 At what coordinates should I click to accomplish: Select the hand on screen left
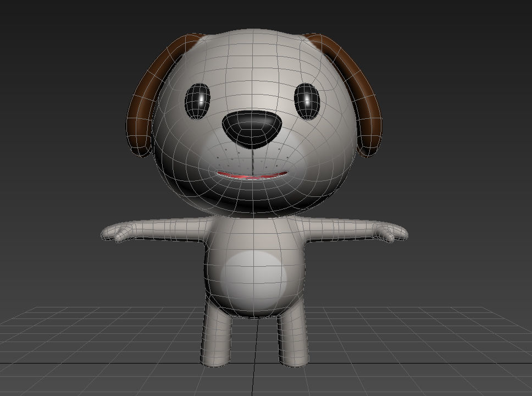point(117,232)
